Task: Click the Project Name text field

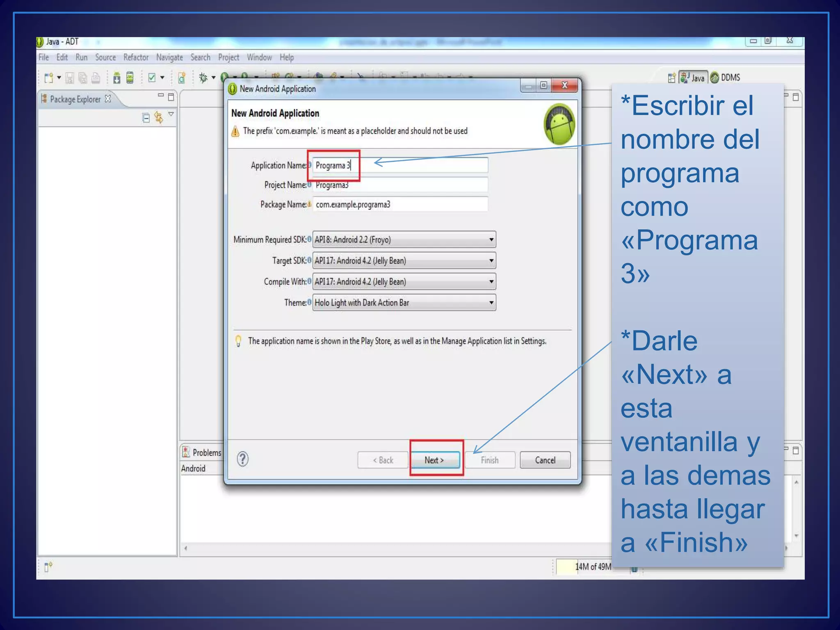Action: pos(400,185)
